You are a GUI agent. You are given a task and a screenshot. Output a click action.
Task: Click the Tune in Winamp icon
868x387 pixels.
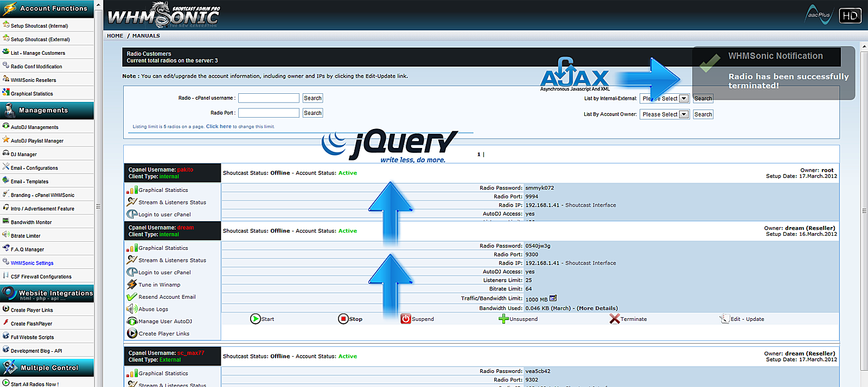[x=132, y=285]
